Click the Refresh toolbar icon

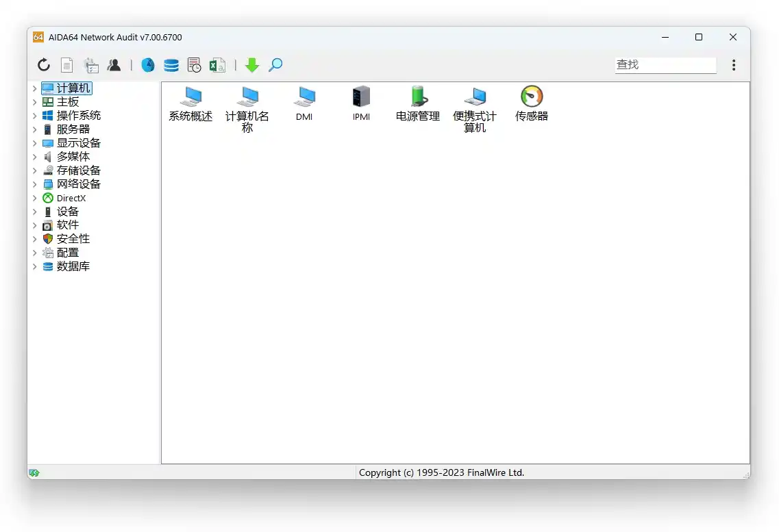[44, 65]
